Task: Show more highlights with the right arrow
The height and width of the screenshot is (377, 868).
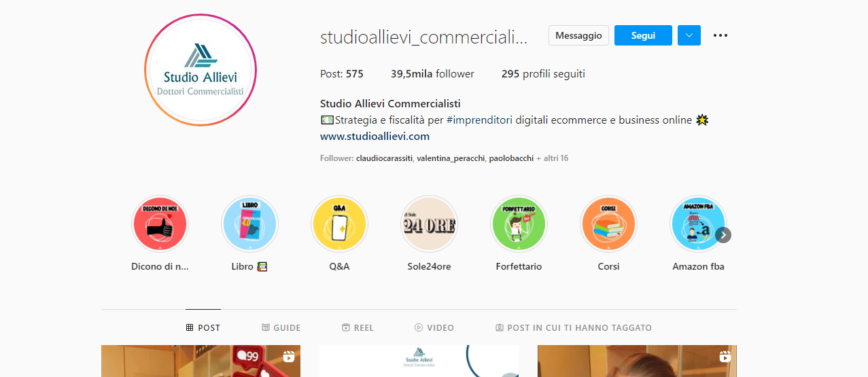Action: tap(723, 235)
